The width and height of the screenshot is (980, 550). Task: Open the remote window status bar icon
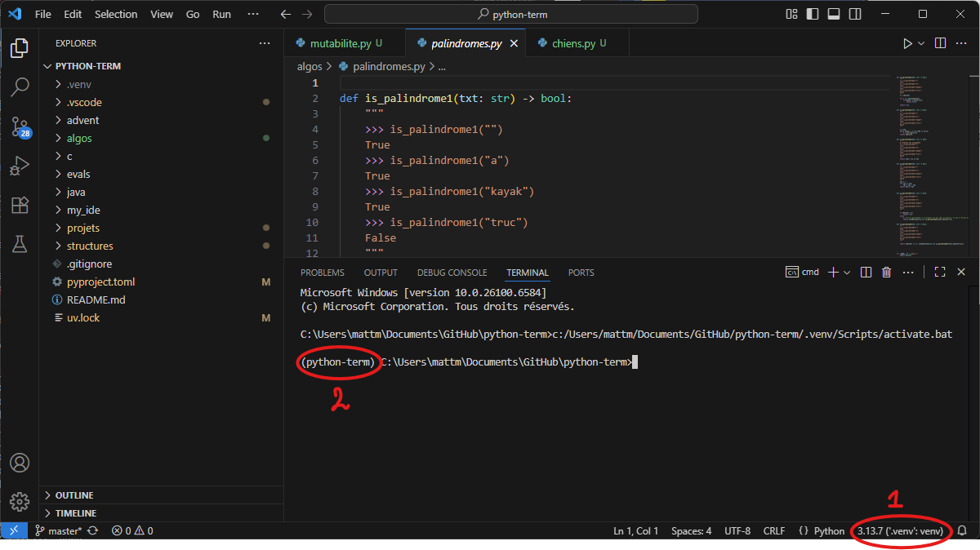tap(13, 530)
